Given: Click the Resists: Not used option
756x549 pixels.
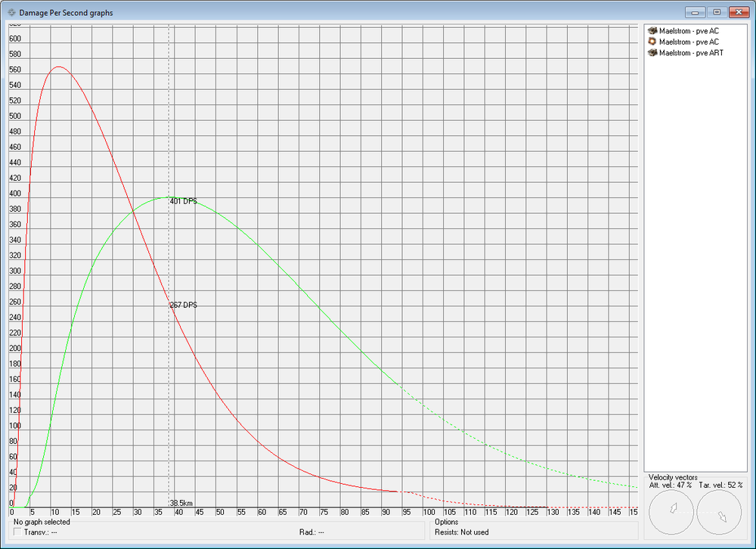Looking at the screenshot, I should tap(462, 532).
